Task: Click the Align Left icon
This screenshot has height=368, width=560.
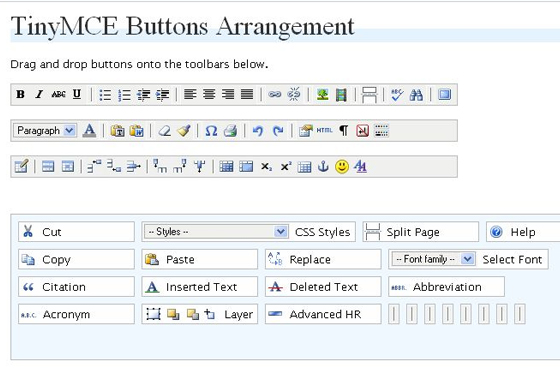Action: pyautogui.click(x=190, y=94)
